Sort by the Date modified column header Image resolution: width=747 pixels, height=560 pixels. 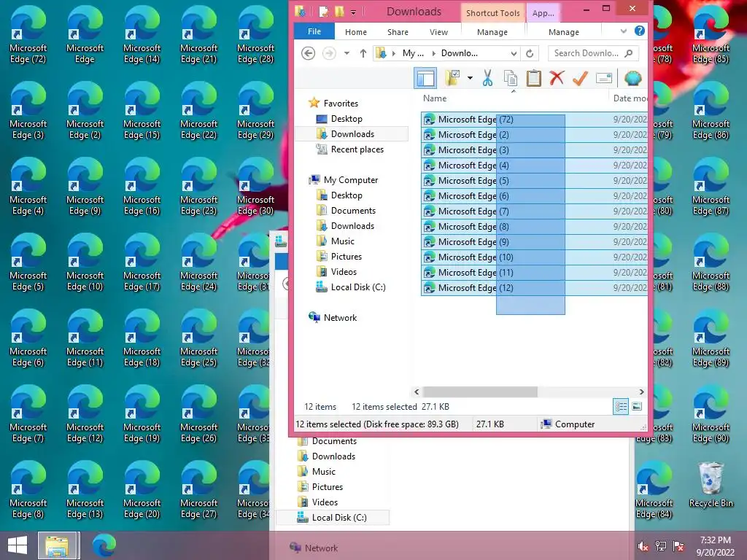(630, 98)
